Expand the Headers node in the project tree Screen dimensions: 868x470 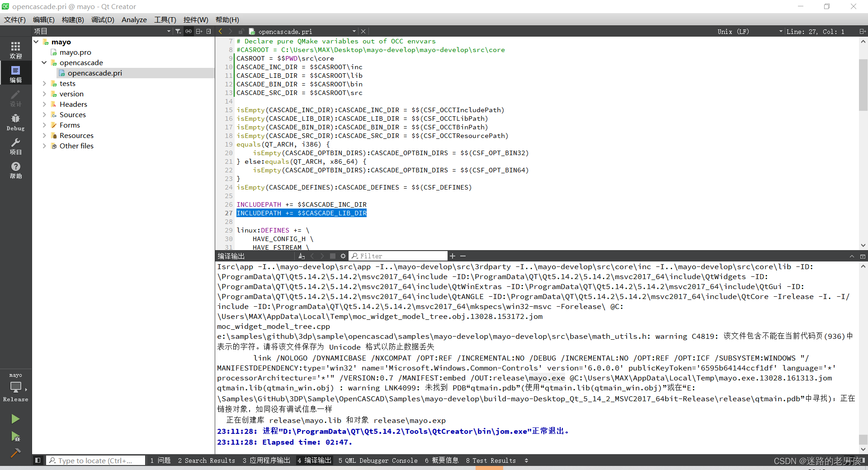point(44,104)
